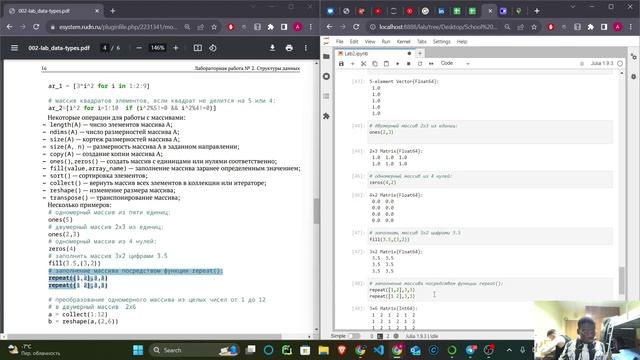Open the Windows Start menu
640x360 pixels.
coord(138,350)
